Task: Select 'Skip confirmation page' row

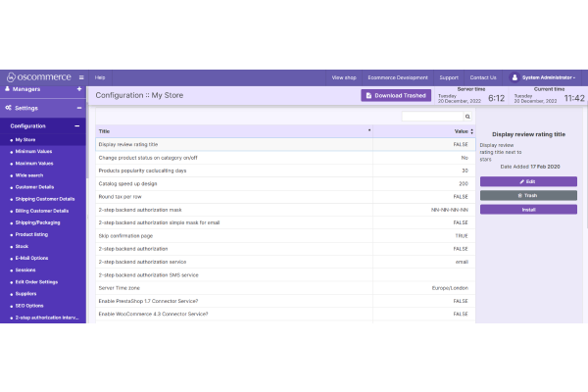Action: [285, 236]
